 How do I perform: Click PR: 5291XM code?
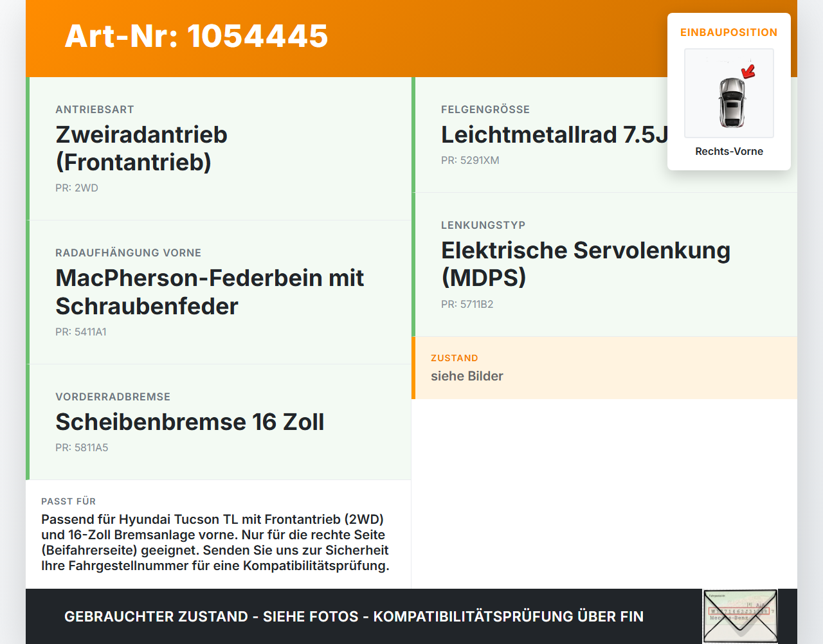470,160
